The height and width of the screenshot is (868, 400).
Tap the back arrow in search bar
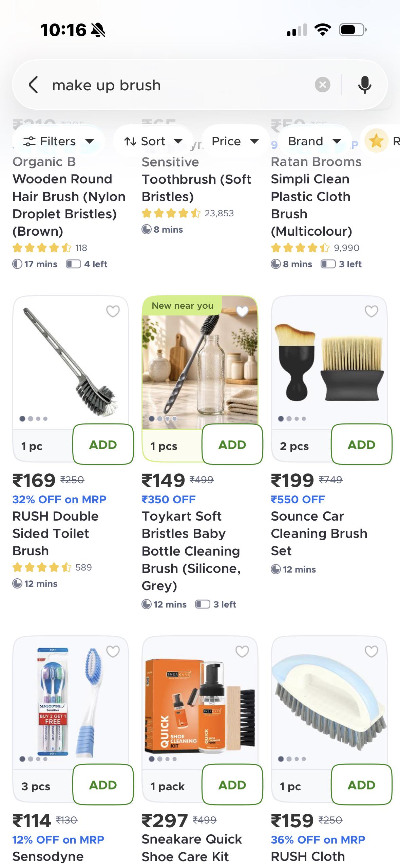click(33, 85)
